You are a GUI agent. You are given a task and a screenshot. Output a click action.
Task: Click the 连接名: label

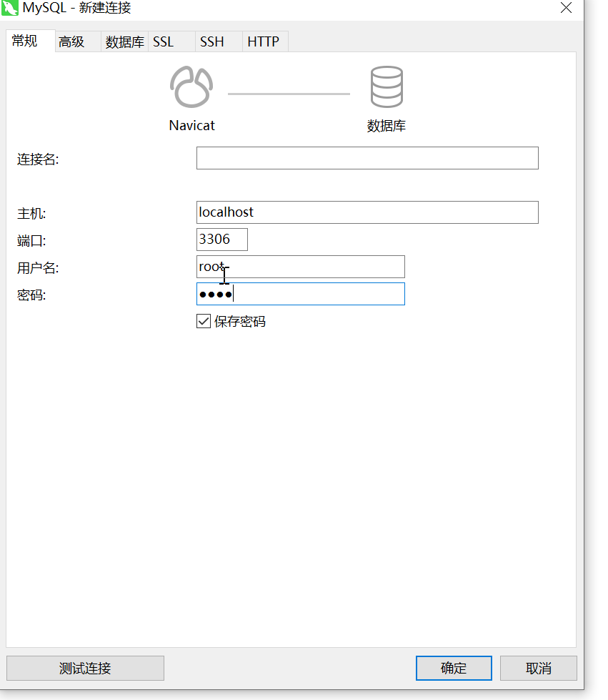[38, 159]
